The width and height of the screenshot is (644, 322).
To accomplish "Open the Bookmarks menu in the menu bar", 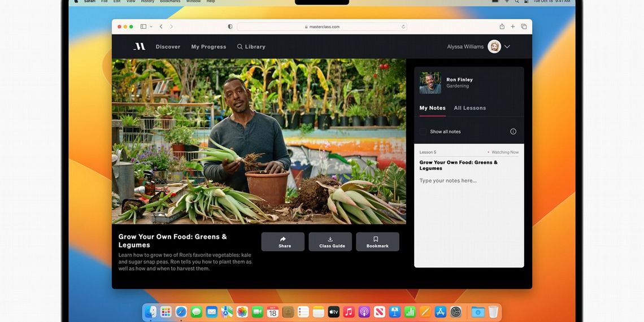I will point(170,2).
